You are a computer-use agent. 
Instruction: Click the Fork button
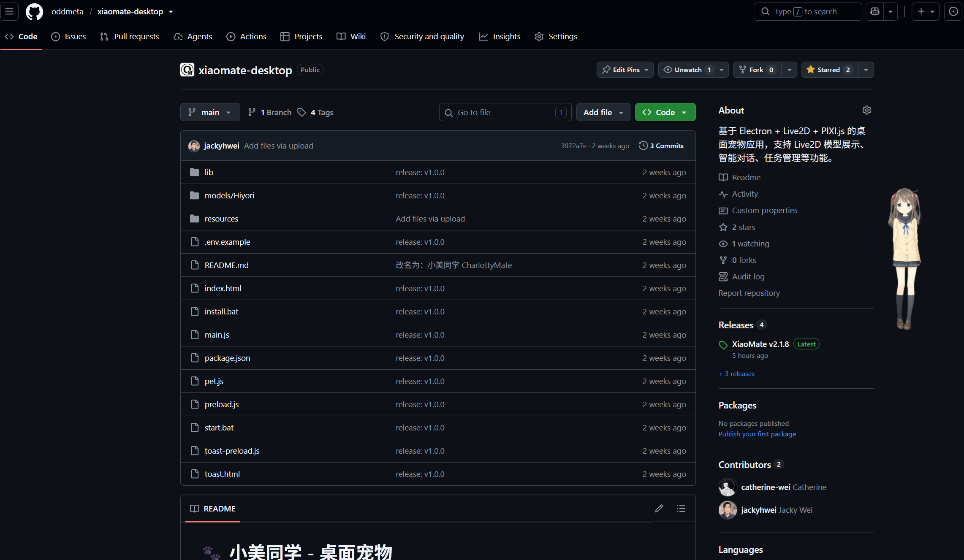(x=757, y=70)
